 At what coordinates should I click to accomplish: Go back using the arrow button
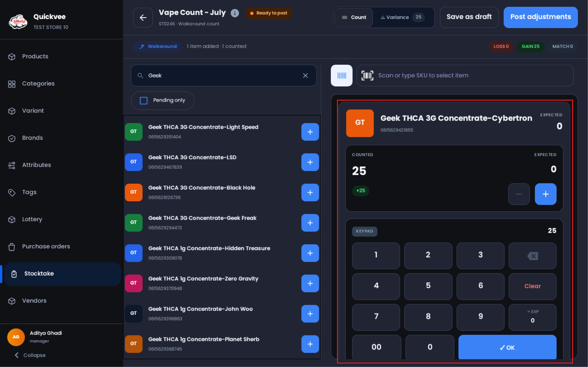(143, 17)
